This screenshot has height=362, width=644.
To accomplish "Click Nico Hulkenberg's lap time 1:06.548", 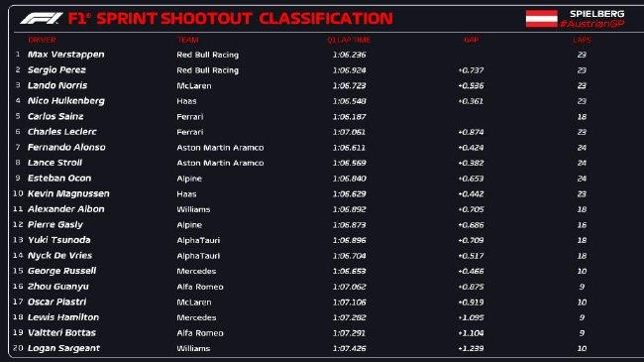I will pyautogui.click(x=349, y=101).
